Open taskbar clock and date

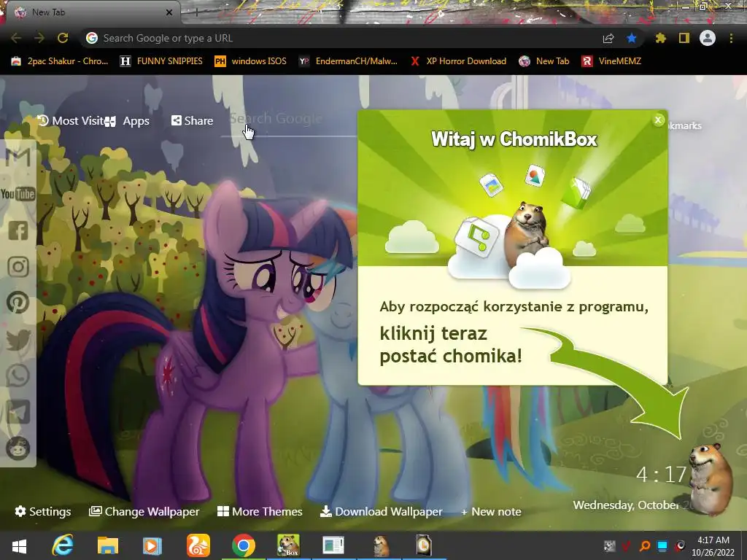point(713,546)
